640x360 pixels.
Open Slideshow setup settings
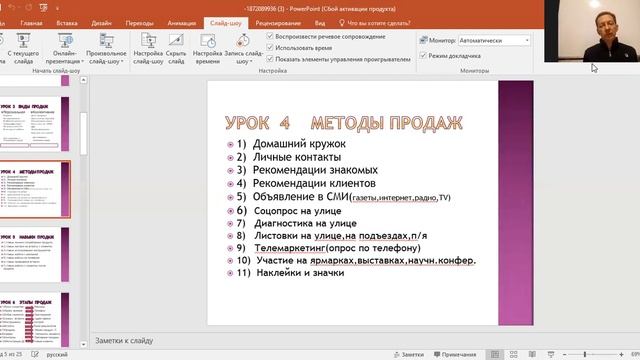point(148,49)
